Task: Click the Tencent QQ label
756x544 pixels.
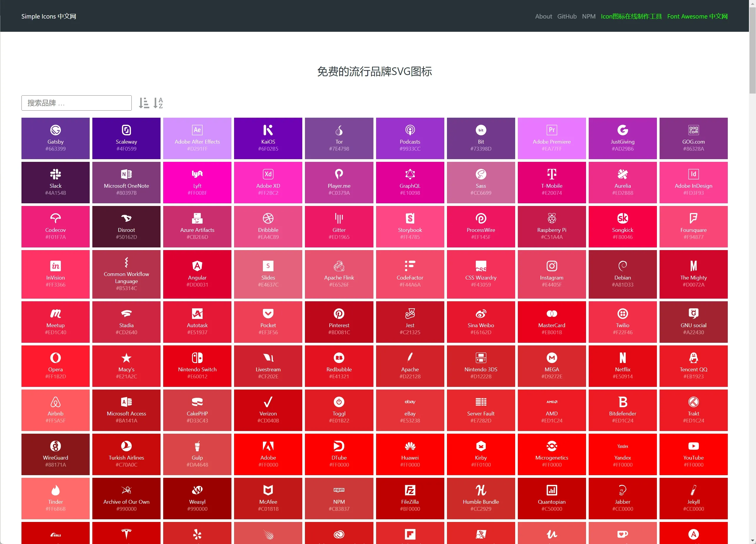Action: (693, 369)
